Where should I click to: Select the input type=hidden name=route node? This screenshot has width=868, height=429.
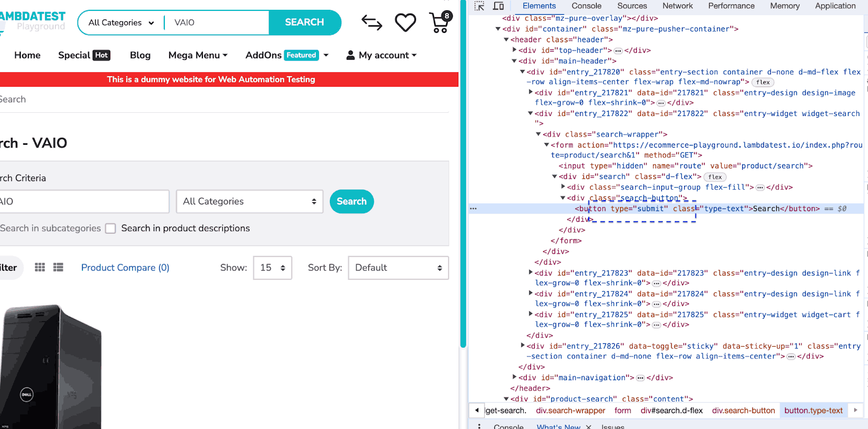pyautogui.click(x=685, y=166)
